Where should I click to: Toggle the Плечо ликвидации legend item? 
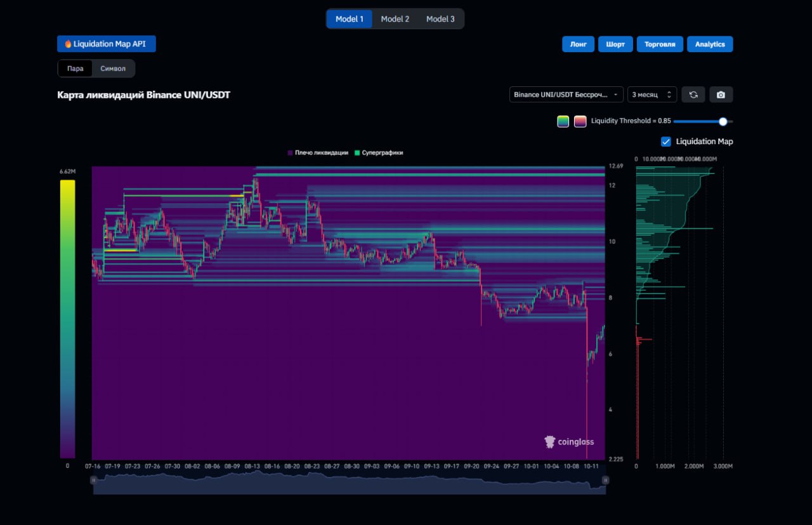(x=317, y=153)
